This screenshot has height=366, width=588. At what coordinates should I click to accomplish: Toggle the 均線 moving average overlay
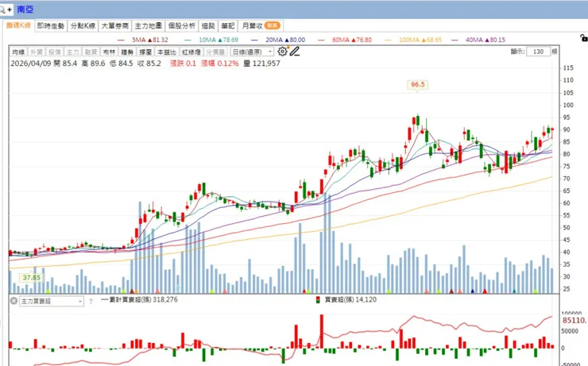coord(18,52)
